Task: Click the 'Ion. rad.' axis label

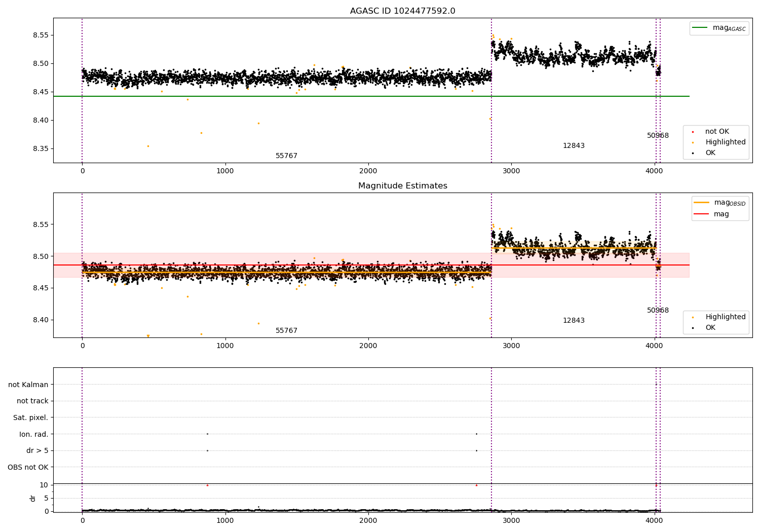Action: [34, 434]
